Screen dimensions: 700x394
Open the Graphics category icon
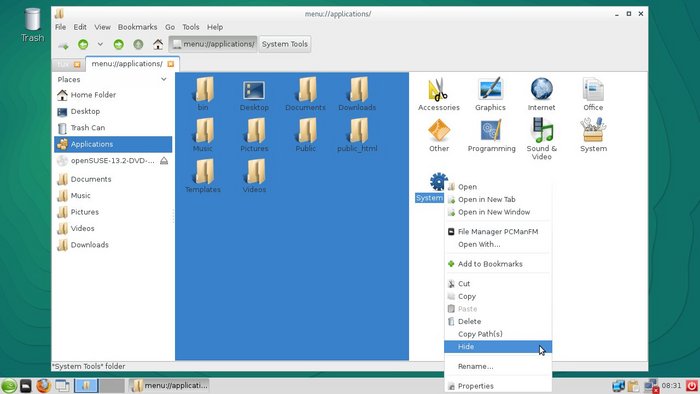tap(490, 89)
